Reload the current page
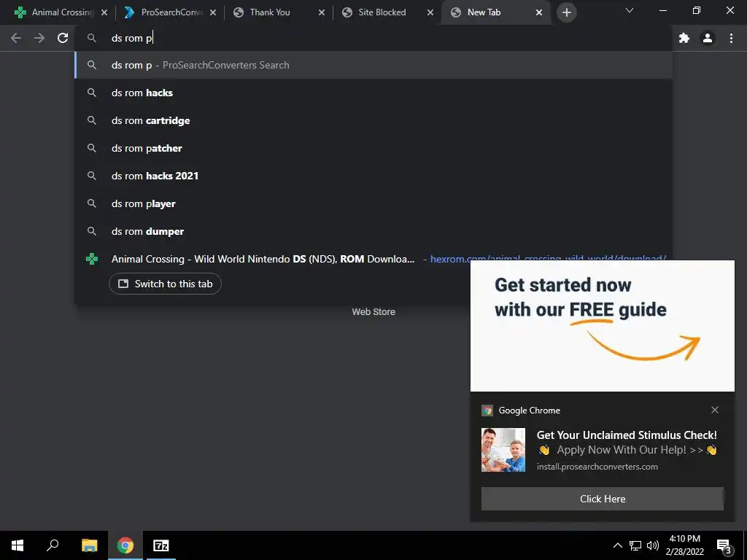This screenshot has width=747, height=560. pyautogui.click(x=63, y=38)
